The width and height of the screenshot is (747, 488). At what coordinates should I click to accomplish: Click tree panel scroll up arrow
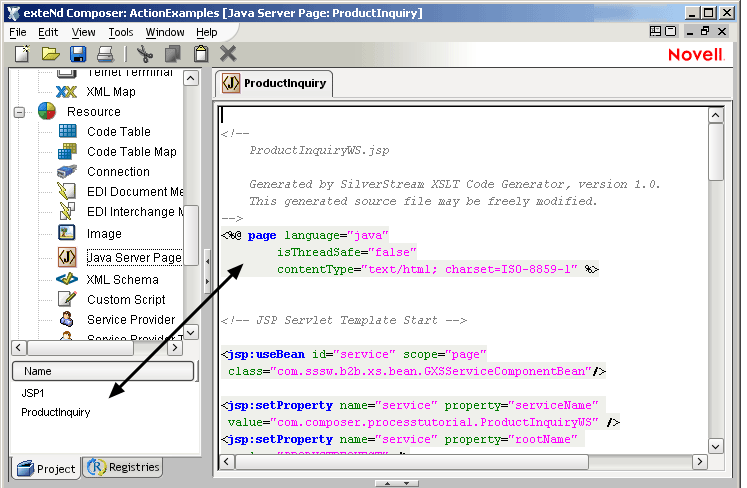tap(191, 78)
